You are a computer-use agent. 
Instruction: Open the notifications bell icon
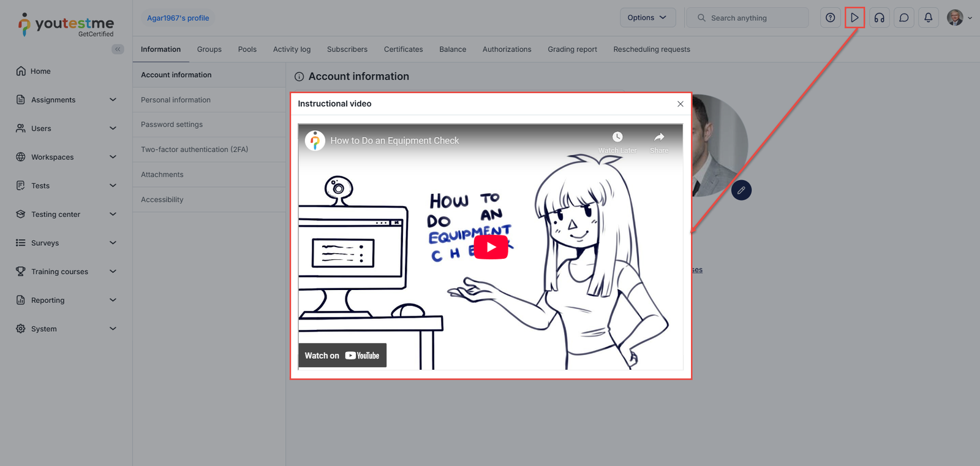point(928,18)
